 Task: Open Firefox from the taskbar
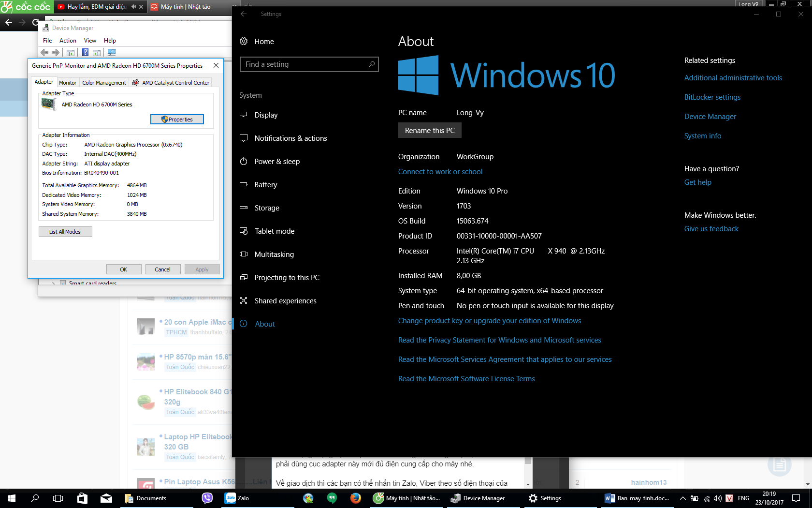click(355, 498)
